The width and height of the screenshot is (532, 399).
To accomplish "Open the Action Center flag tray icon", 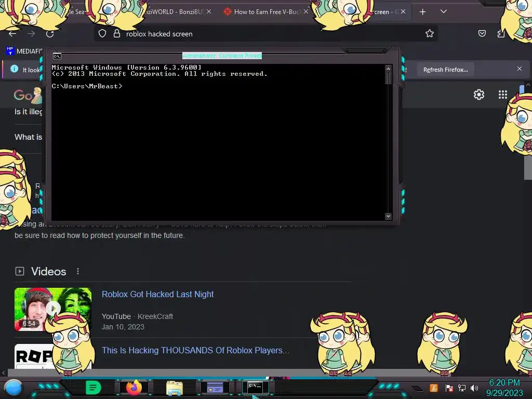I will tap(449, 388).
